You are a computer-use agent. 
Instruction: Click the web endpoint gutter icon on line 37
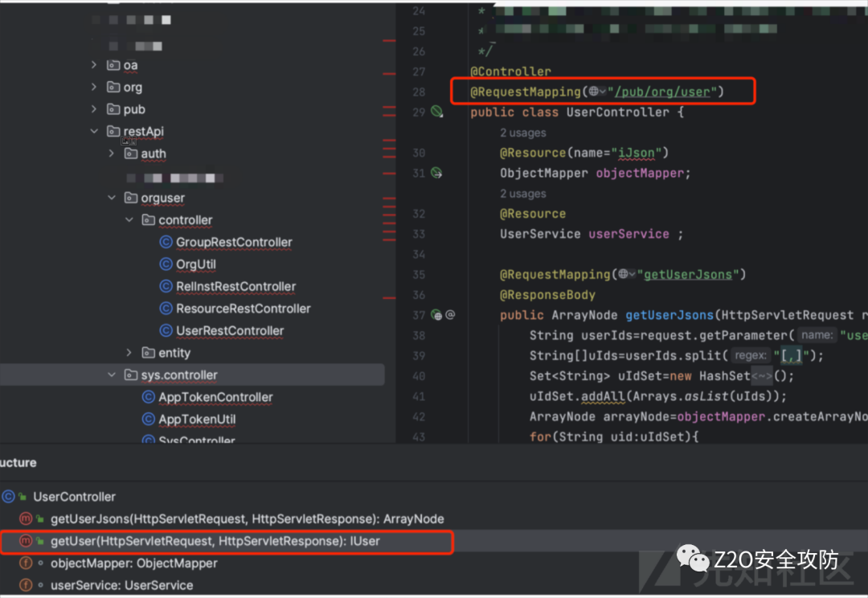coord(436,315)
